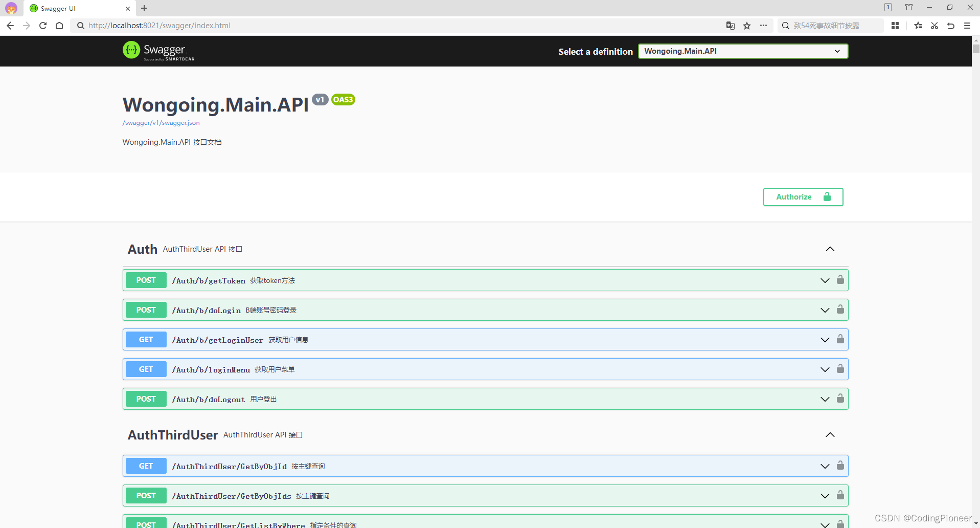Click the /Auth/b/doLogin path text
The height and width of the screenshot is (528, 980).
pos(207,311)
